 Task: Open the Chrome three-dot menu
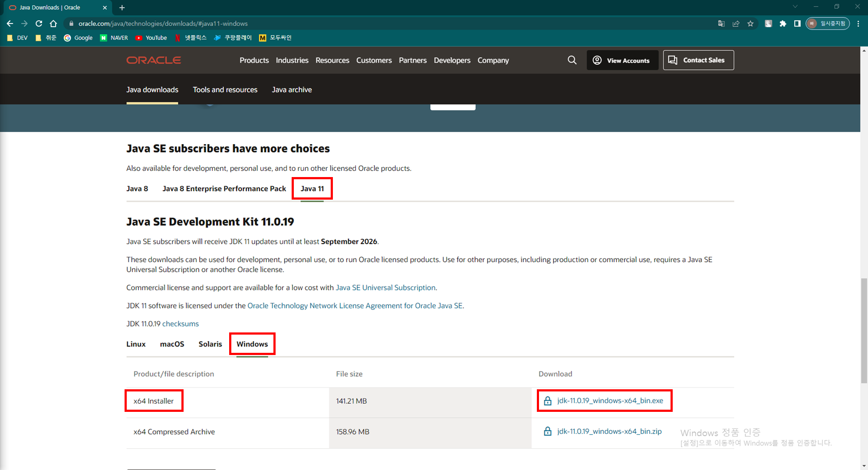click(x=858, y=23)
